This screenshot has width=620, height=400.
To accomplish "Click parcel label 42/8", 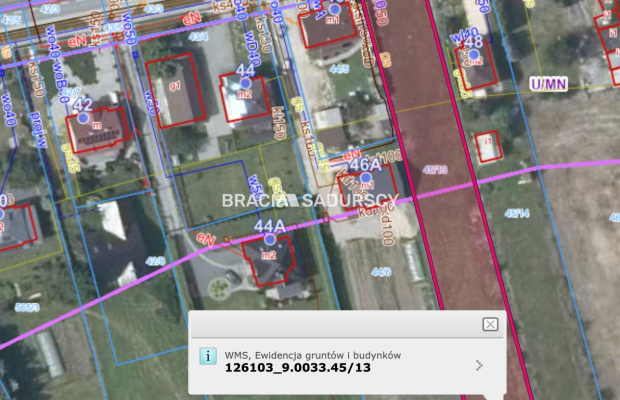I will [155, 261].
